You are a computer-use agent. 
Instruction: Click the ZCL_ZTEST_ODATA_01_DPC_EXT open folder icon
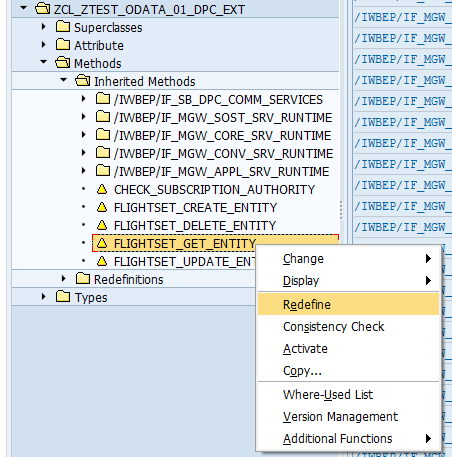point(43,9)
